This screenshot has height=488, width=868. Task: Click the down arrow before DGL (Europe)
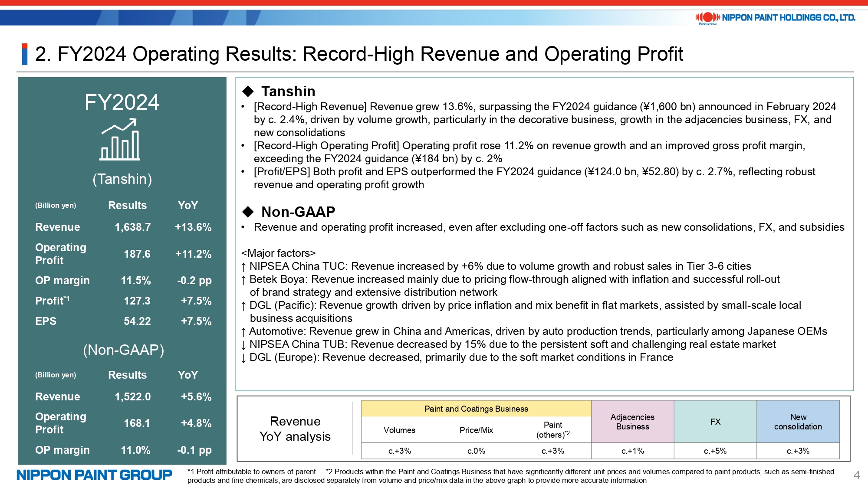click(x=243, y=358)
